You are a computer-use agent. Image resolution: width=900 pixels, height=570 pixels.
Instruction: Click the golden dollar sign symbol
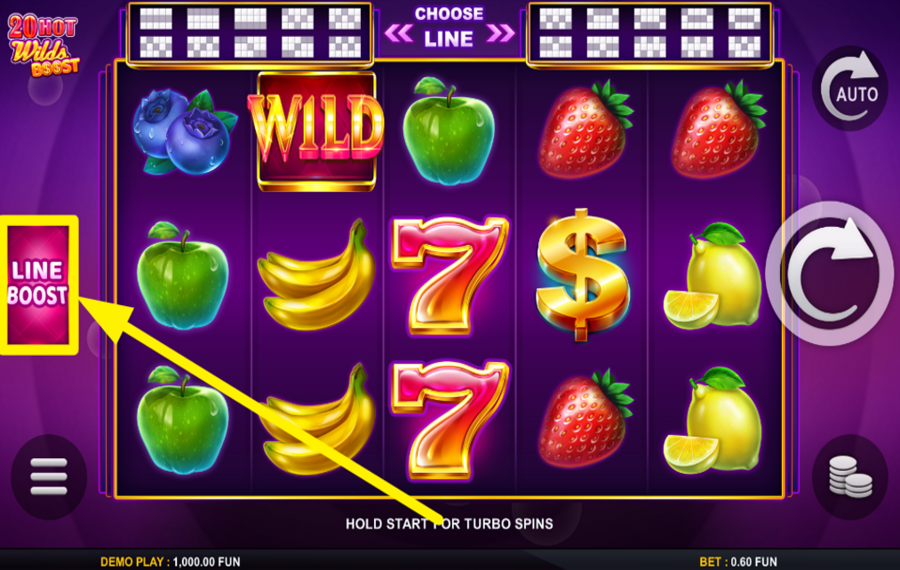click(581, 275)
